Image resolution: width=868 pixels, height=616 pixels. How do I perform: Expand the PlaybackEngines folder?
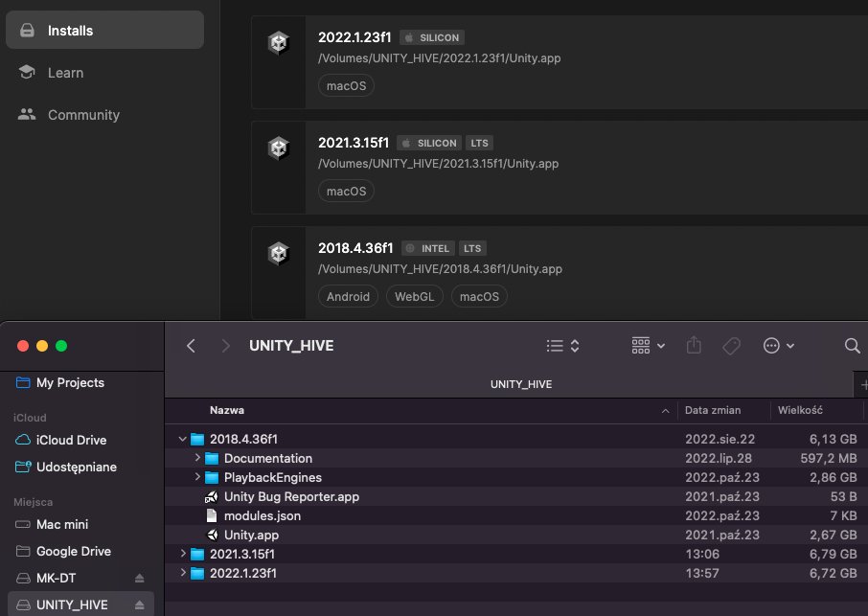tap(197, 477)
